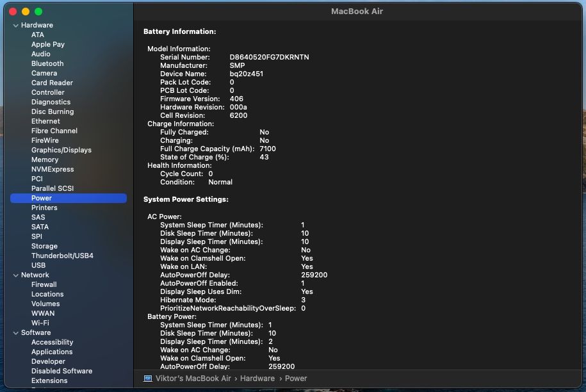Image resolution: width=586 pixels, height=392 pixels.
Task: Select Accessibility under Software
Action: [52, 342]
